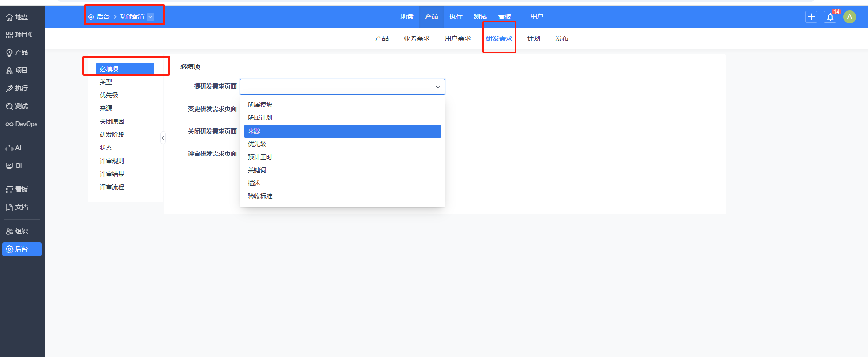The image size is (868, 357).
Task: Choose 验收标准 from the dropdown options
Action: pos(260,197)
